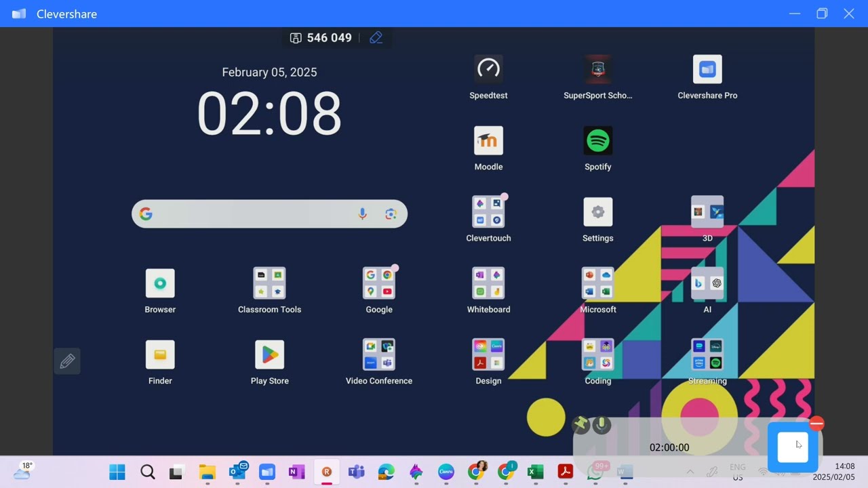Open the Coding apps folder
868x488 pixels.
597,354
